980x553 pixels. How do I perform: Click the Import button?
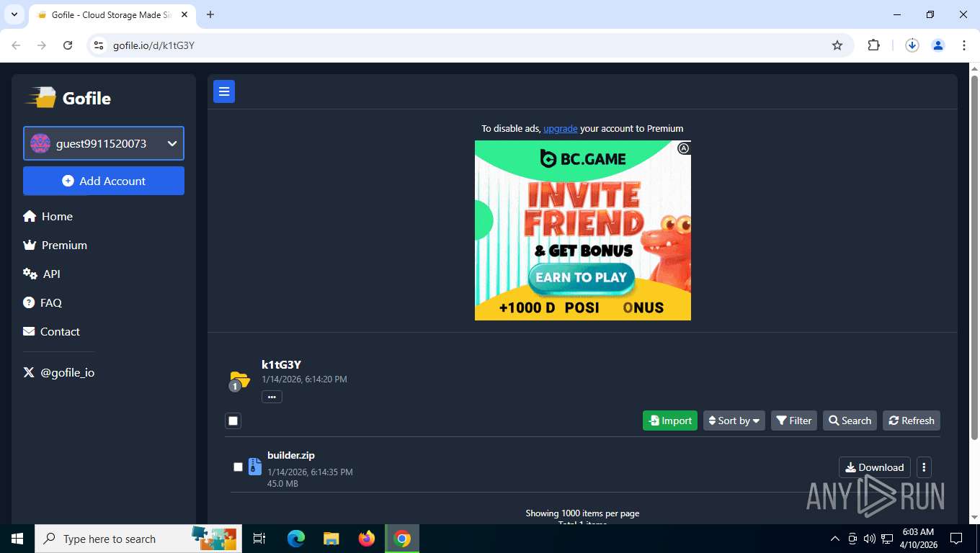(670, 421)
